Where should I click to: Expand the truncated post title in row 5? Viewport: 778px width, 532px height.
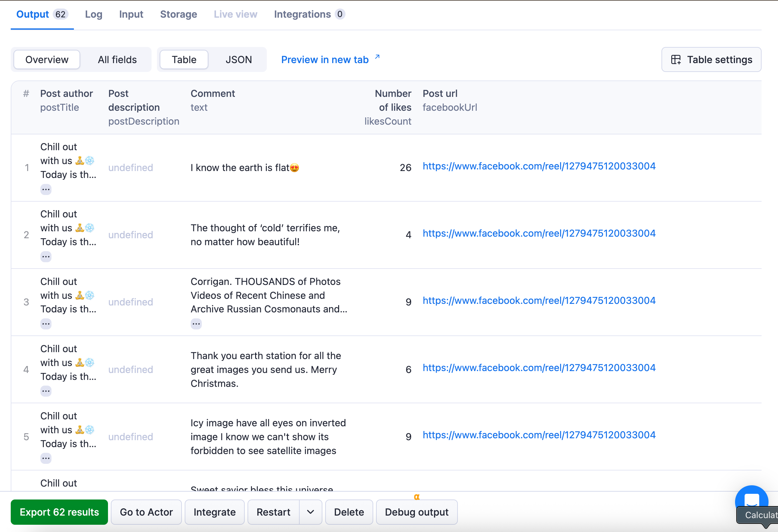coord(46,458)
